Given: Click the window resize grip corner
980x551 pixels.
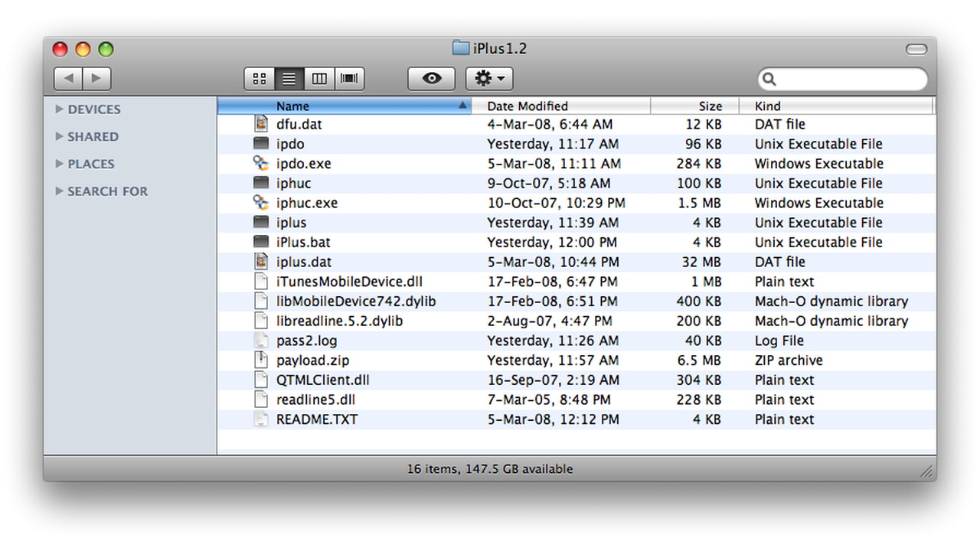Looking at the screenshot, I should point(926,471).
